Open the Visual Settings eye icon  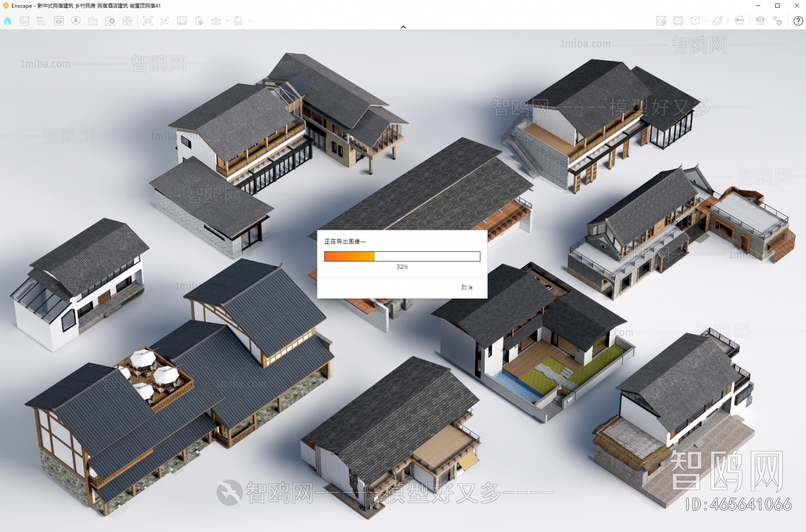760,21
